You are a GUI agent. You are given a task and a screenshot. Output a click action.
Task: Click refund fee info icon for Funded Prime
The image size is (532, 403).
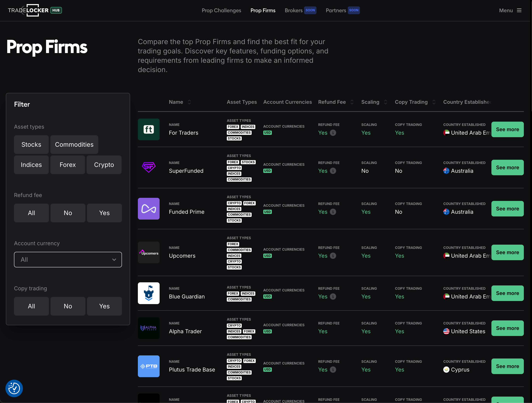pyautogui.click(x=333, y=212)
